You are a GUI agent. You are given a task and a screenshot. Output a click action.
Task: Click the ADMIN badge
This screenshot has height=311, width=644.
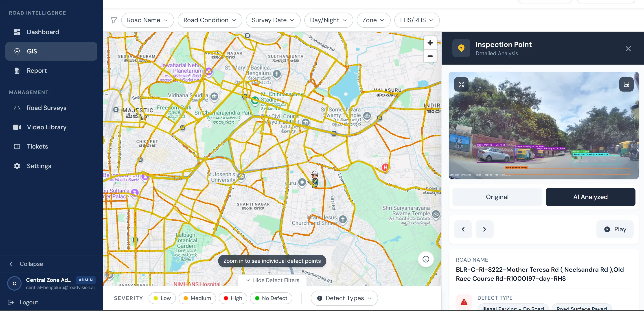coord(85,280)
